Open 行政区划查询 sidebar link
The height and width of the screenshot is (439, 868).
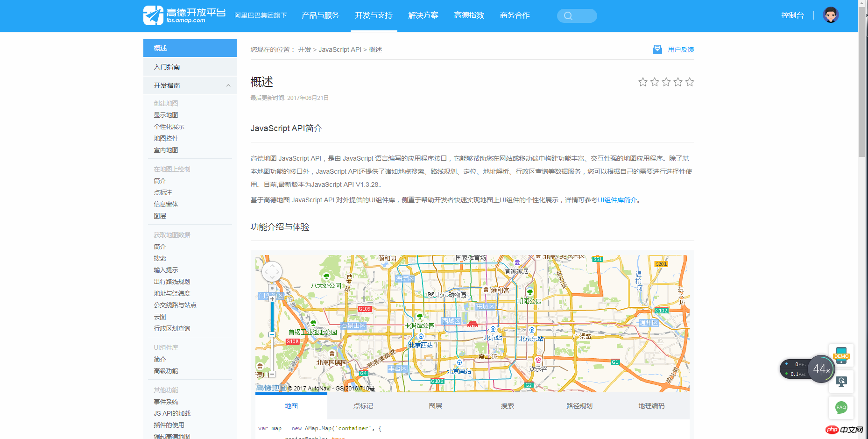click(172, 328)
